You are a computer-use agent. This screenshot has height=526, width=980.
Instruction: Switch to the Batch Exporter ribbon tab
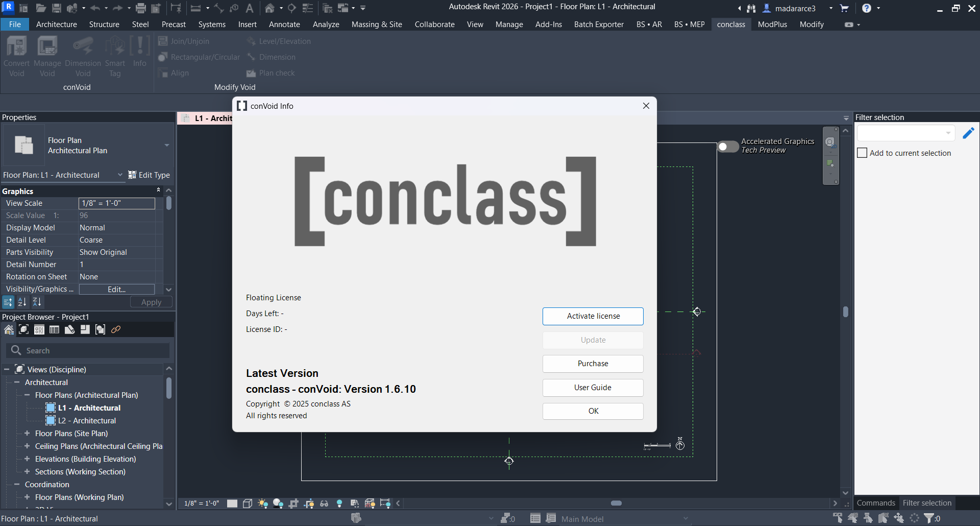click(599, 25)
